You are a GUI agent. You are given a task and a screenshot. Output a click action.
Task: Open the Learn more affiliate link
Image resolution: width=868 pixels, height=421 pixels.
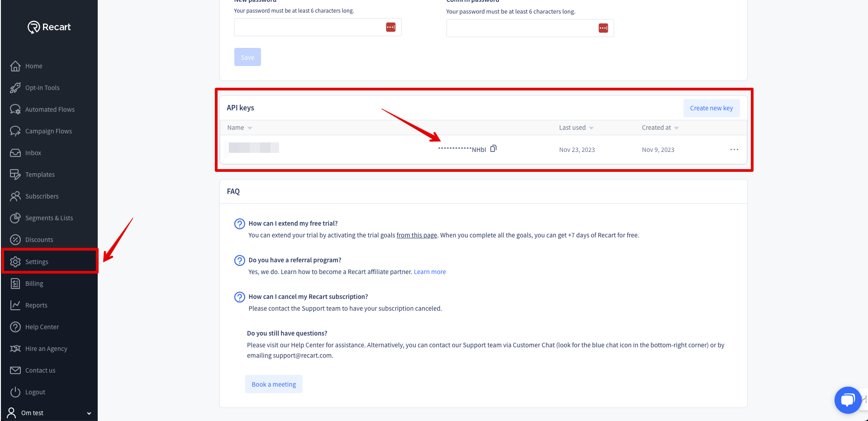(x=430, y=272)
